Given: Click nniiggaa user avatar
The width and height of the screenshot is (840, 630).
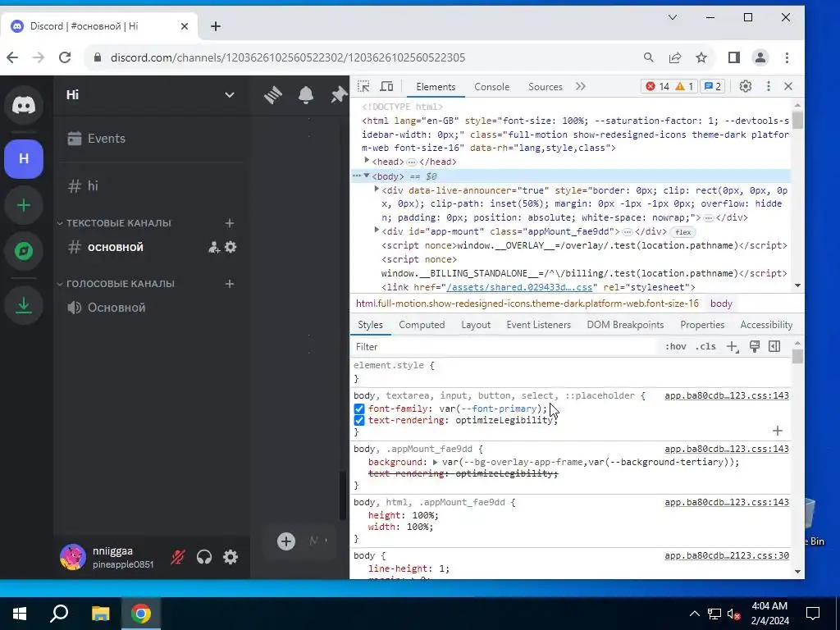Looking at the screenshot, I should 73,557.
